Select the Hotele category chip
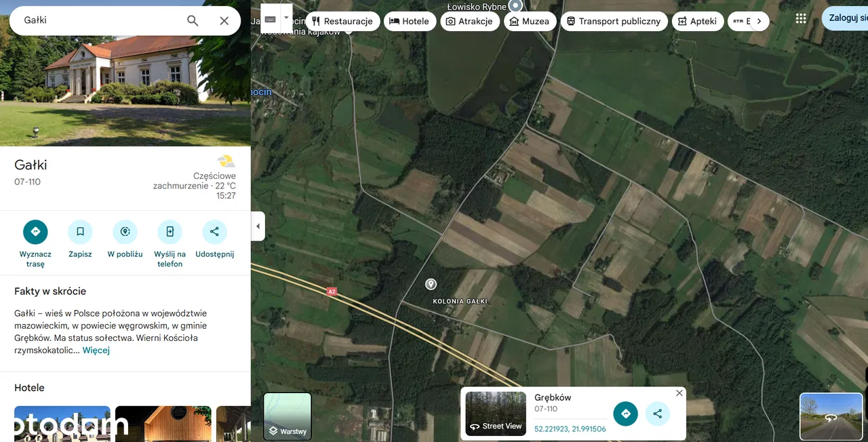 coord(409,21)
